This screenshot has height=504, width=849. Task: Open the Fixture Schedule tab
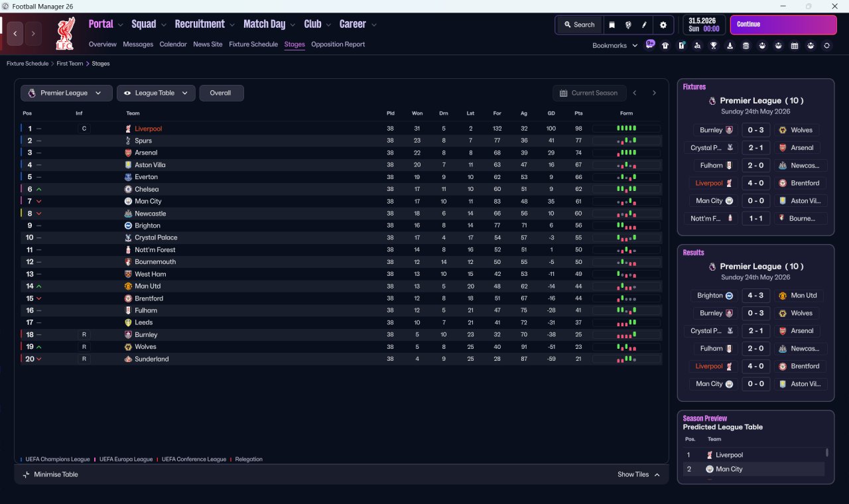coord(253,44)
